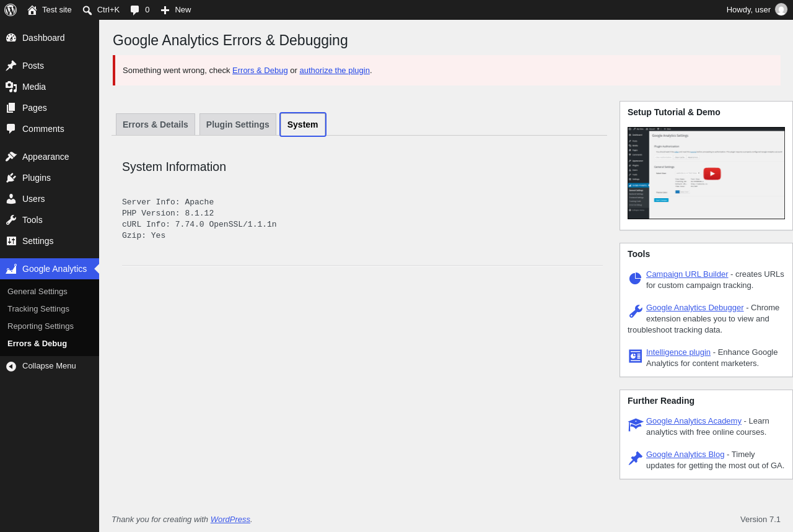
Task: Open the Google Analytics Blog link
Action: 685,454
